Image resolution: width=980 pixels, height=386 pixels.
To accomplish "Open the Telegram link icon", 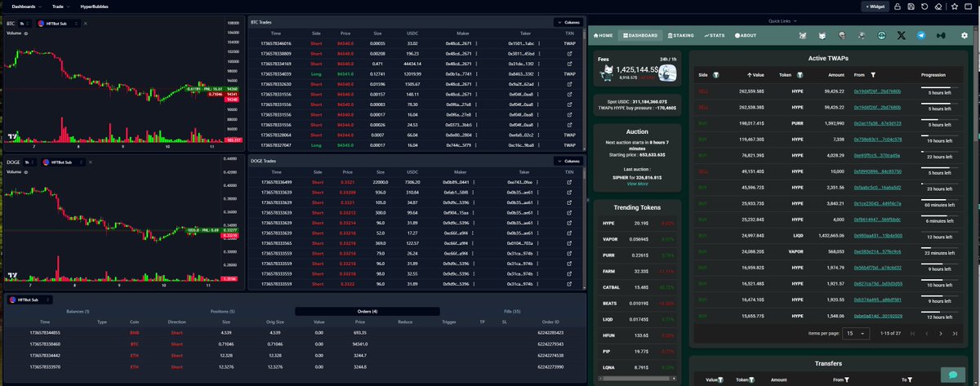I will click(x=921, y=36).
